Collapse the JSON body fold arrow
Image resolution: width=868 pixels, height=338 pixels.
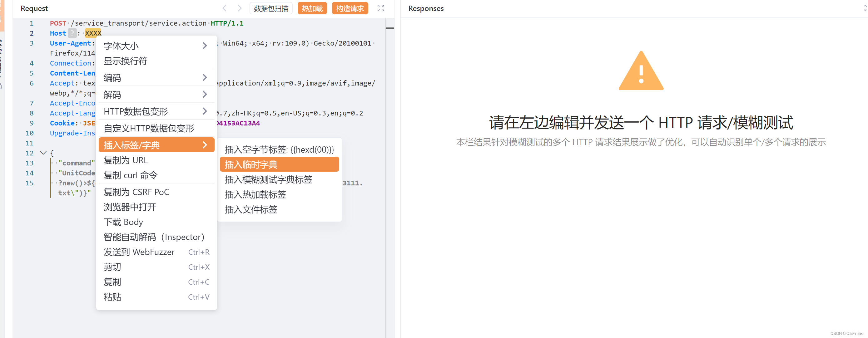pyautogui.click(x=43, y=153)
